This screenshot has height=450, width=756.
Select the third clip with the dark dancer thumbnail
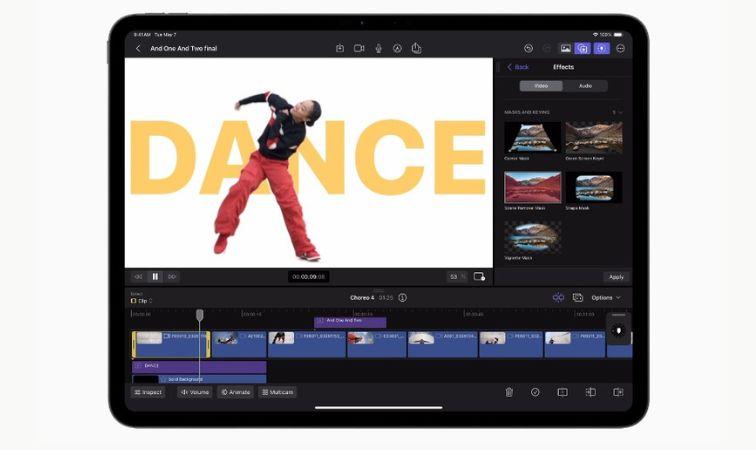point(307,344)
